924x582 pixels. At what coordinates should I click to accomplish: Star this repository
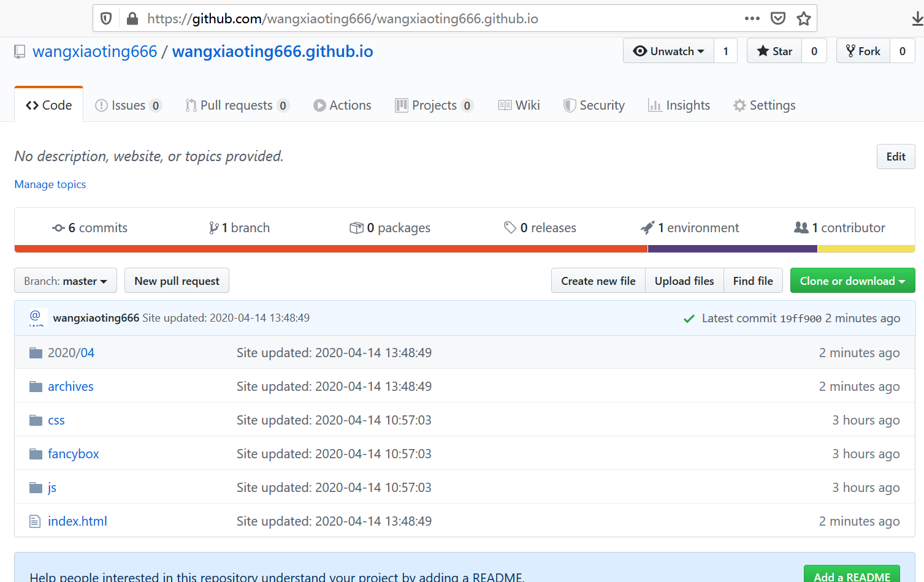pos(774,51)
